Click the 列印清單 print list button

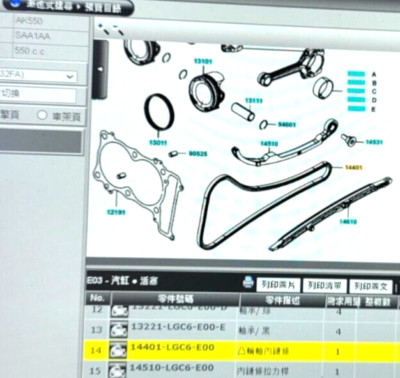click(325, 286)
